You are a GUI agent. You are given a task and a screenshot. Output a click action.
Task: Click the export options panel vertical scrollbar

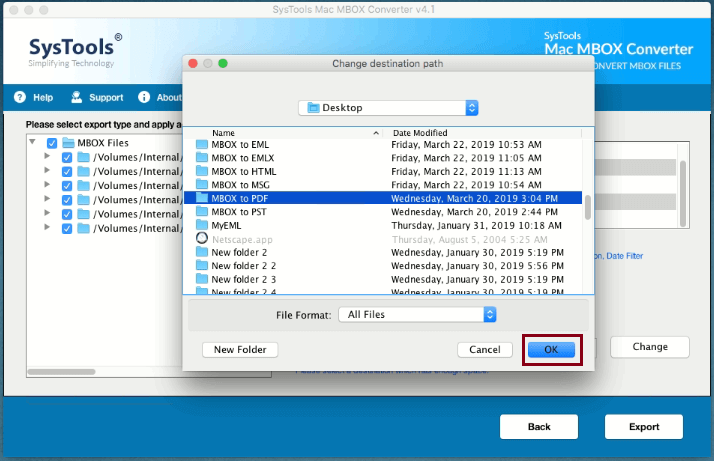[x=683, y=193]
